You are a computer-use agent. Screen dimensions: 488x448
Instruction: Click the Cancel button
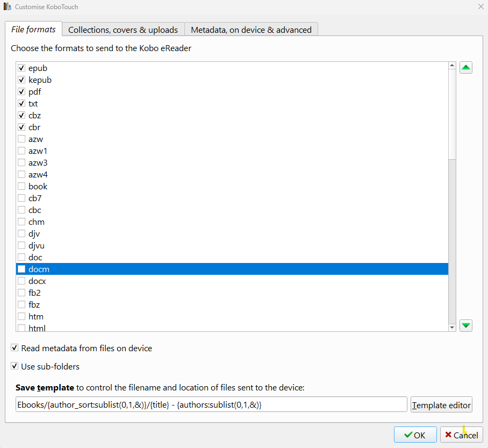(462, 435)
